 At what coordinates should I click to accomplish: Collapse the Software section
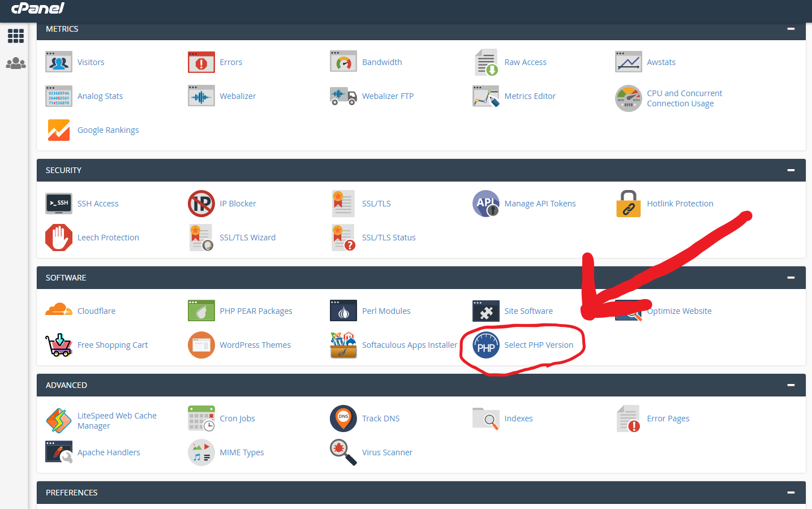coord(791,278)
